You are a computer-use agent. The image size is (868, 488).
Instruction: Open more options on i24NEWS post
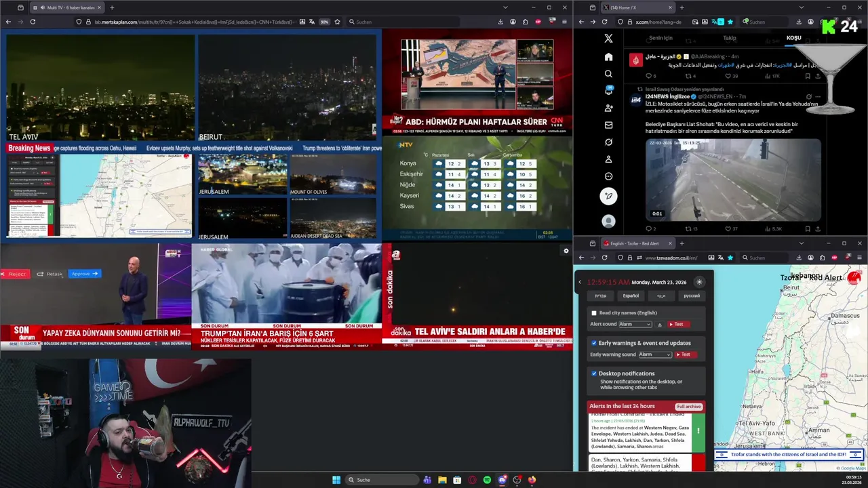[x=818, y=97]
